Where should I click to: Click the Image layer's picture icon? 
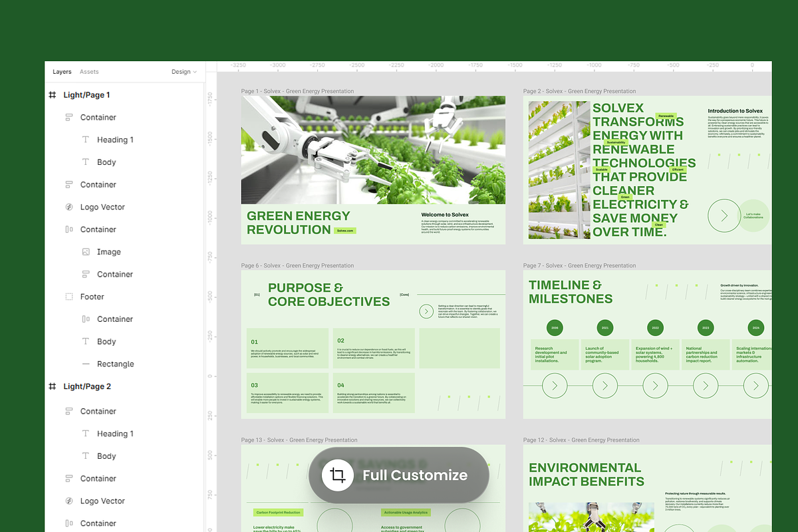coord(85,252)
